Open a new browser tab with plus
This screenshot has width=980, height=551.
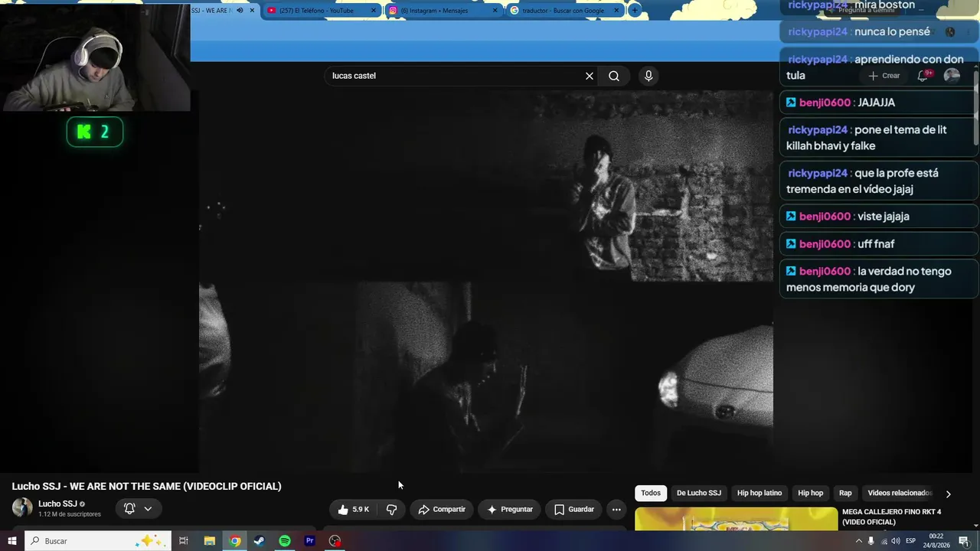tap(635, 11)
